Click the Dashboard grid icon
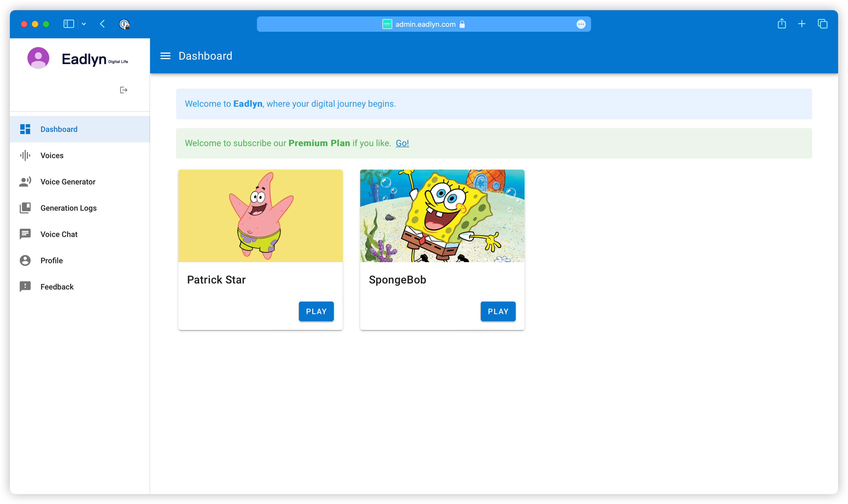This screenshot has height=504, width=848. (x=25, y=129)
